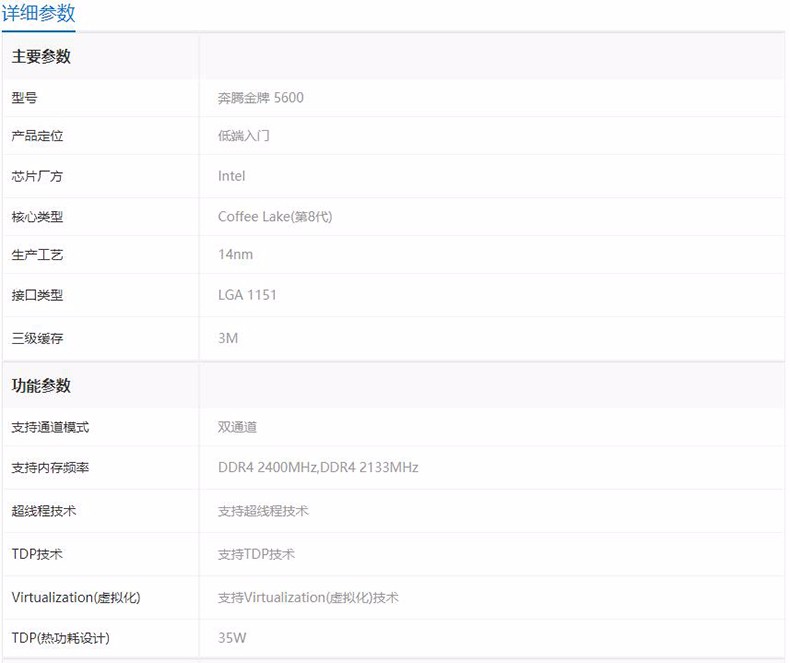The image size is (790, 663).
Task: Click the 型号 row label
Action: (24, 98)
